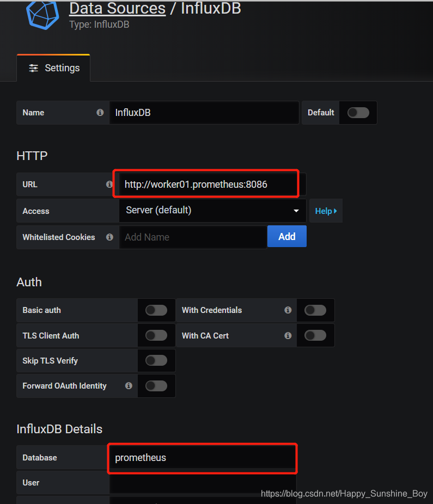Screen dimensions: 433x504
Task: Enable Basic auth toggle
Action: [156, 310]
